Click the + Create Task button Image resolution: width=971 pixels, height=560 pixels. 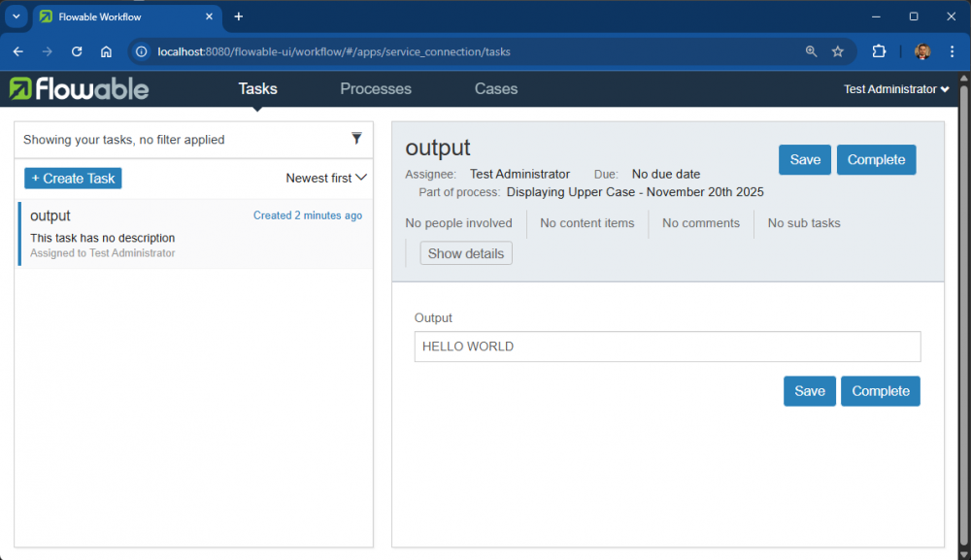tap(73, 178)
